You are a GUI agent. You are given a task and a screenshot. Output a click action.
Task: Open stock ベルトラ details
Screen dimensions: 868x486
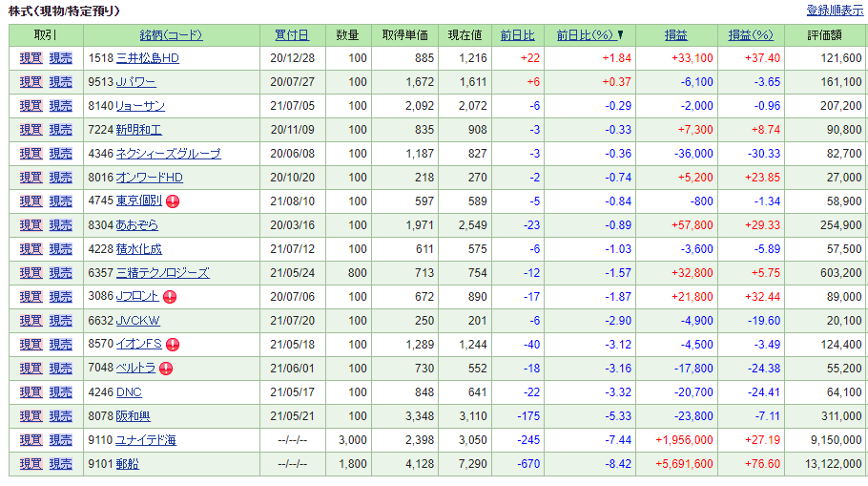point(135,368)
